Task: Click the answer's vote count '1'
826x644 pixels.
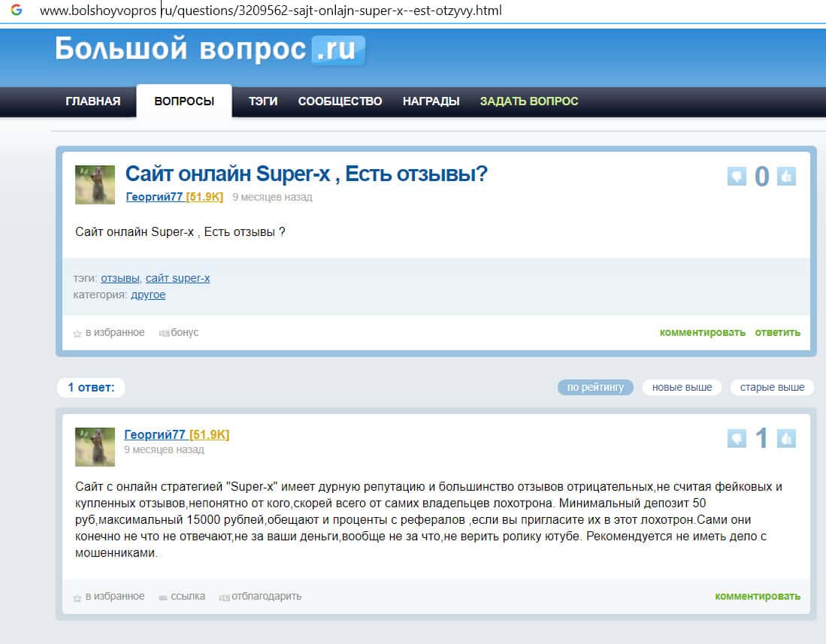Action: coord(761,438)
